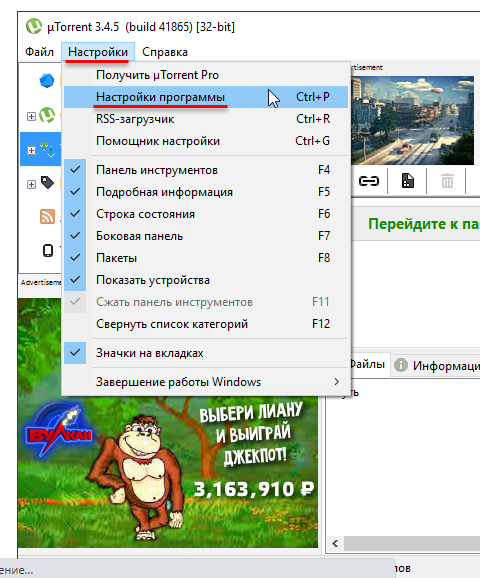Open the Файл menu
Viewport: 480px width, 578px height.
coord(39,52)
